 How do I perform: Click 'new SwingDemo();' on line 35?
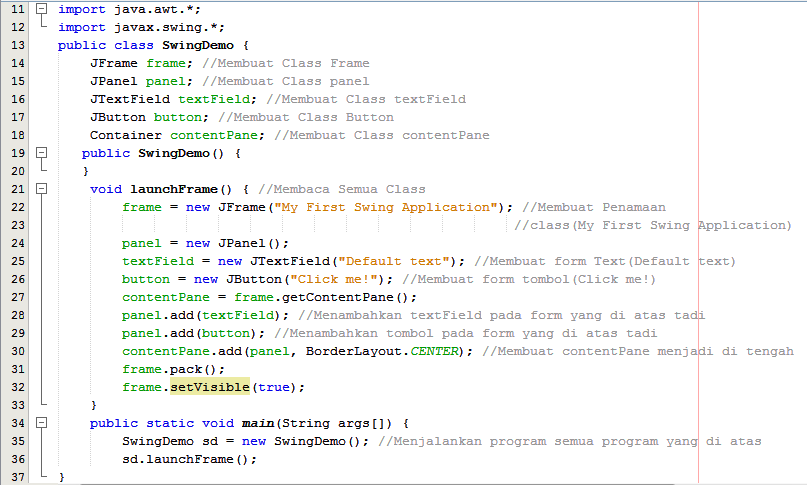(x=305, y=442)
